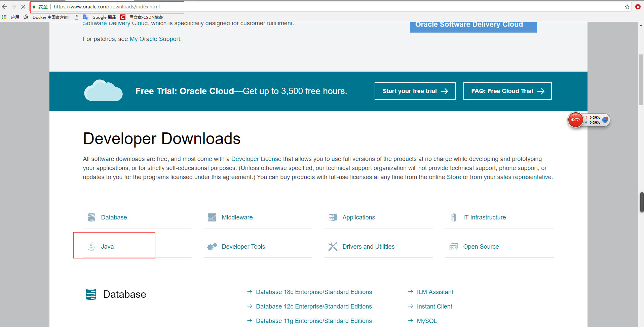Click the Java coffee cup icon
The height and width of the screenshot is (327, 644).
[x=91, y=247]
